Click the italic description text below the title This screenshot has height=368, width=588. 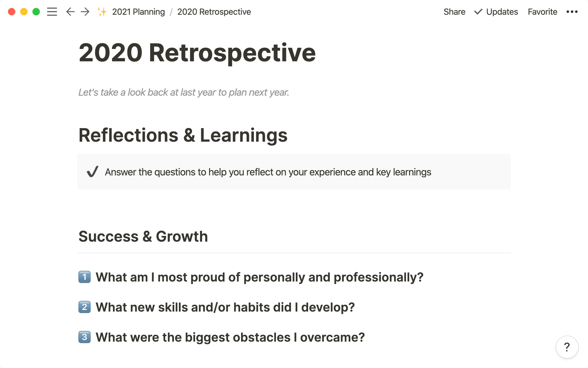(183, 92)
